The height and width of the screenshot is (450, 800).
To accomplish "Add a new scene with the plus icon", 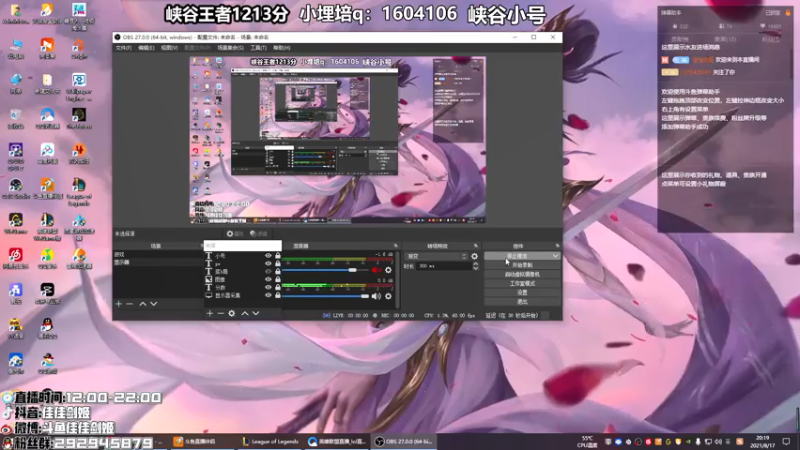I will [x=118, y=304].
